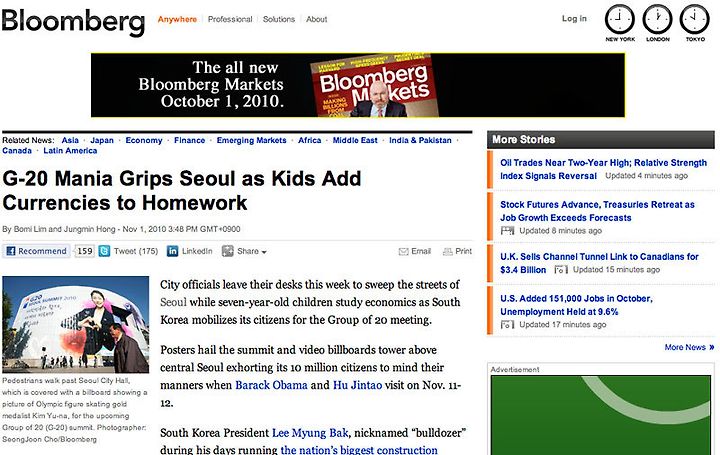720x455 pixels.
Task: Click the LinkedIn text label
Action: [x=197, y=251]
